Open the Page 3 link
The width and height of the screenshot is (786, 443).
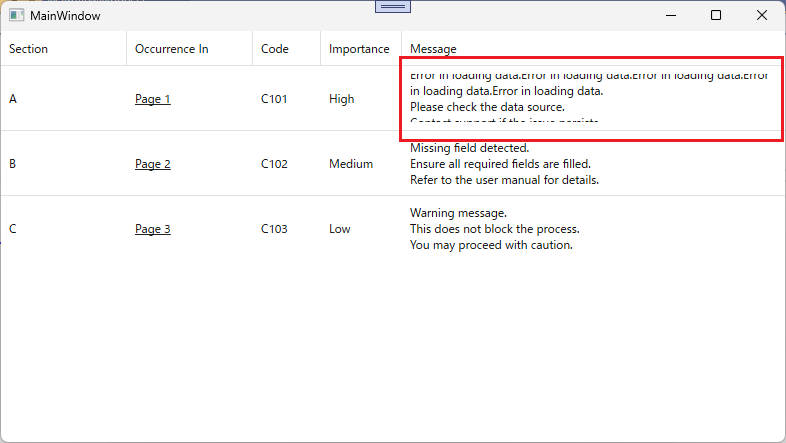pos(152,229)
